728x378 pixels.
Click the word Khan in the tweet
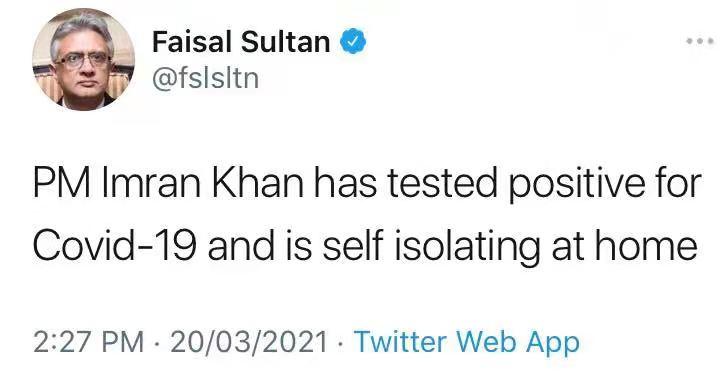click(258, 183)
